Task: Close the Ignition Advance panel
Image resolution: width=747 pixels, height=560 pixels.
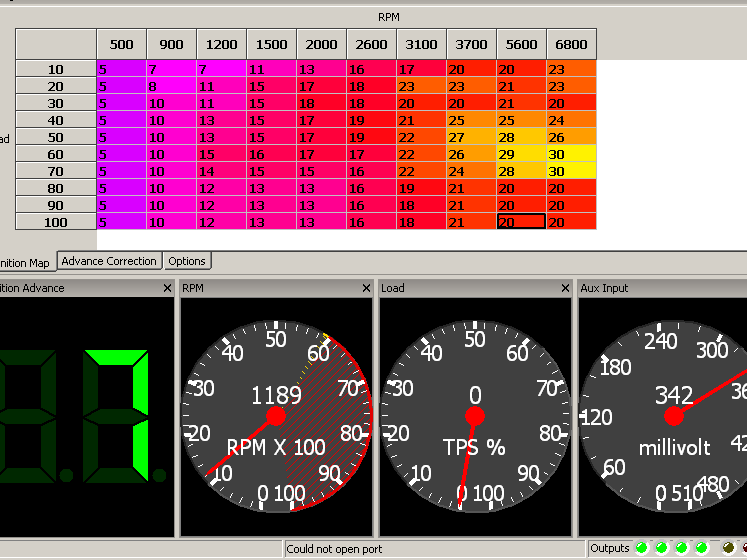Action: point(167,288)
